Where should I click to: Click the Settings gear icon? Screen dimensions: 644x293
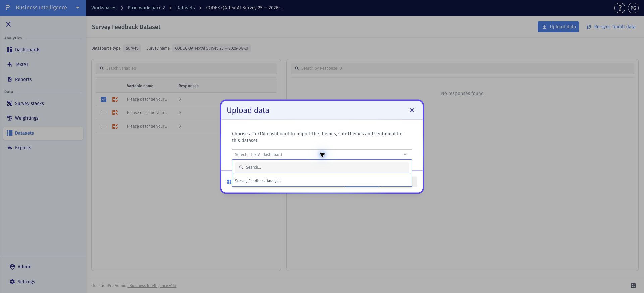[x=12, y=282]
